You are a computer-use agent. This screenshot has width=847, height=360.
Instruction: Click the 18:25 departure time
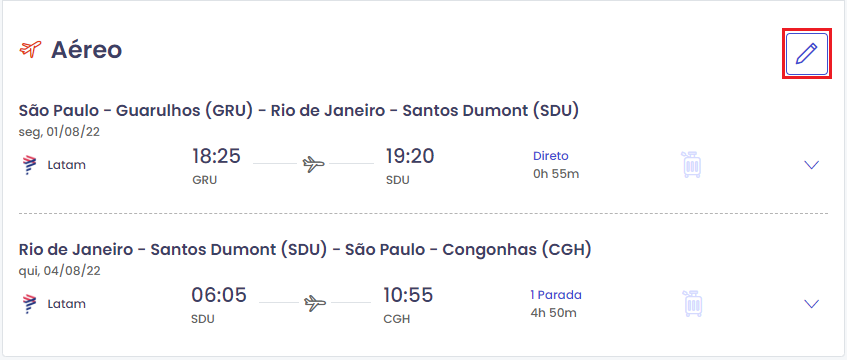point(216,156)
